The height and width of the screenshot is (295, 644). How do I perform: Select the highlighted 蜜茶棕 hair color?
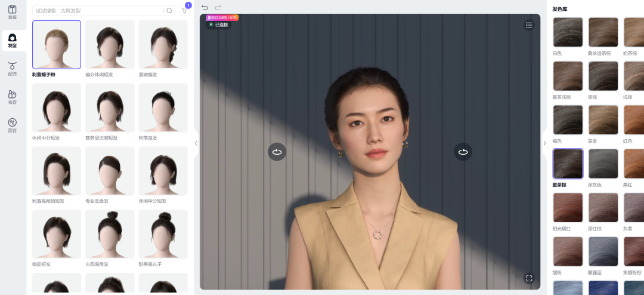click(568, 164)
